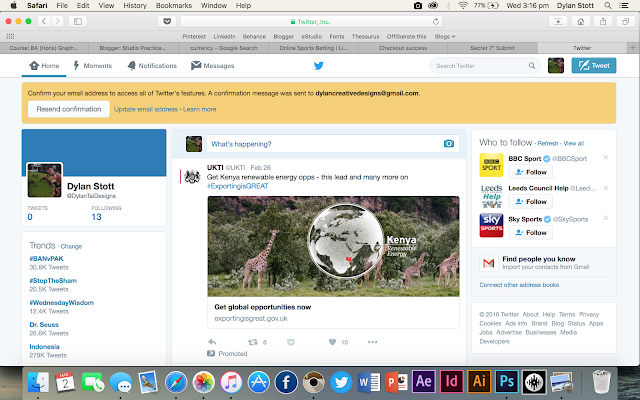Click the Tweet compose button
640x400 pixels.
coord(594,66)
